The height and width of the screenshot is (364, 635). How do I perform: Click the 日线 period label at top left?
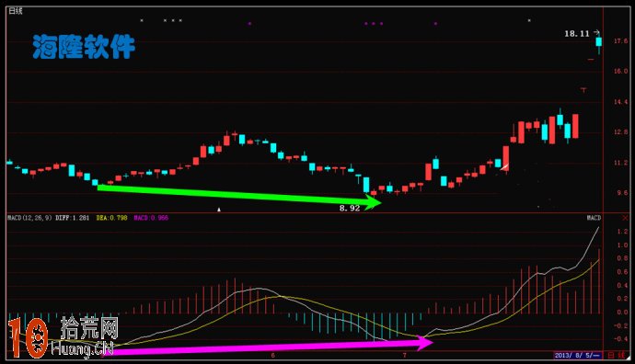pyautogui.click(x=16, y=11)
